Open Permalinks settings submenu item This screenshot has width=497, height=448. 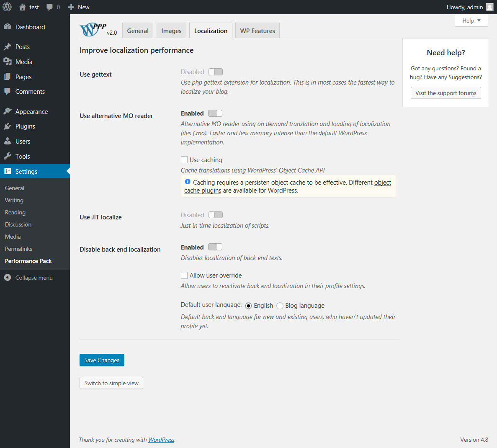(x=18, y=249)
